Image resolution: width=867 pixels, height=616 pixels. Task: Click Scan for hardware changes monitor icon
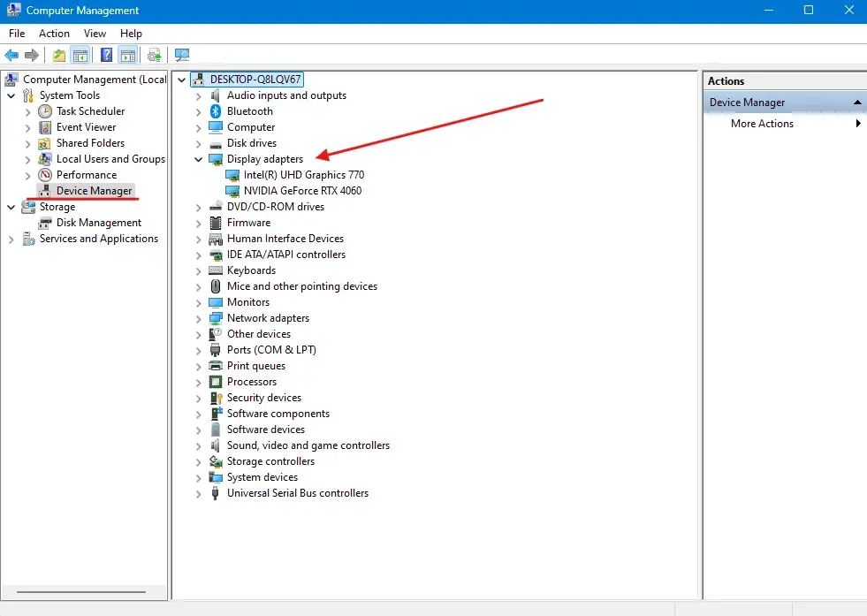coord(182,56)
